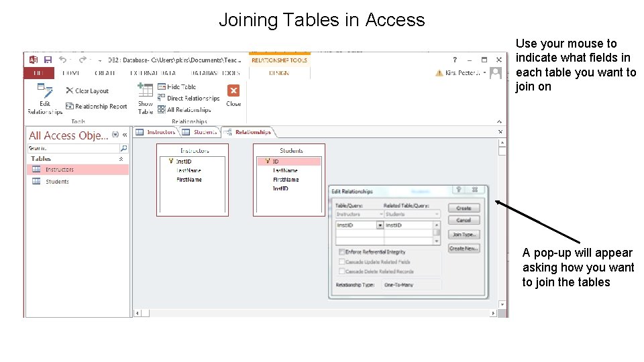This screenshot has width=644, height=362.
Task: Select InstID field in Instructors table box
Action: pos(184,162)
